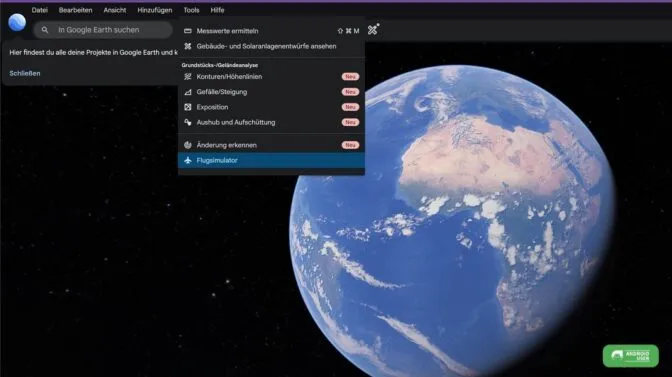Click the Exposition icon
Screen dimensions: 672x377
pyautogui.click(x=188, y=107)
